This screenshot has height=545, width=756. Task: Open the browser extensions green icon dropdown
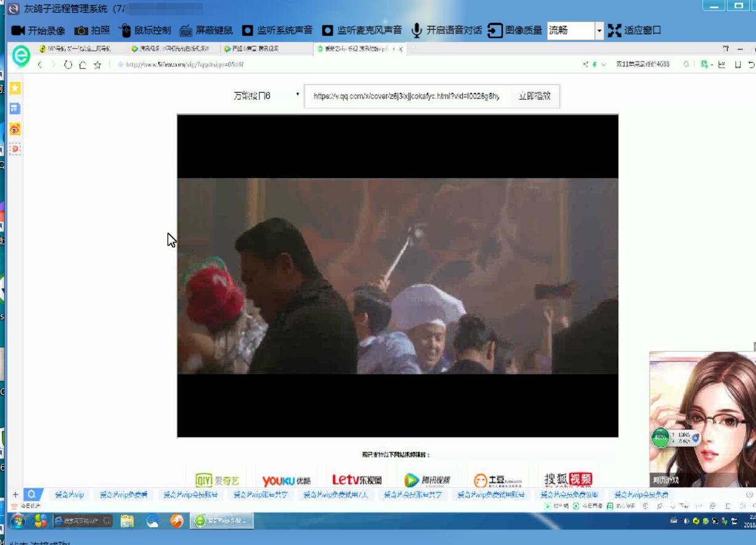click(706, 65)
